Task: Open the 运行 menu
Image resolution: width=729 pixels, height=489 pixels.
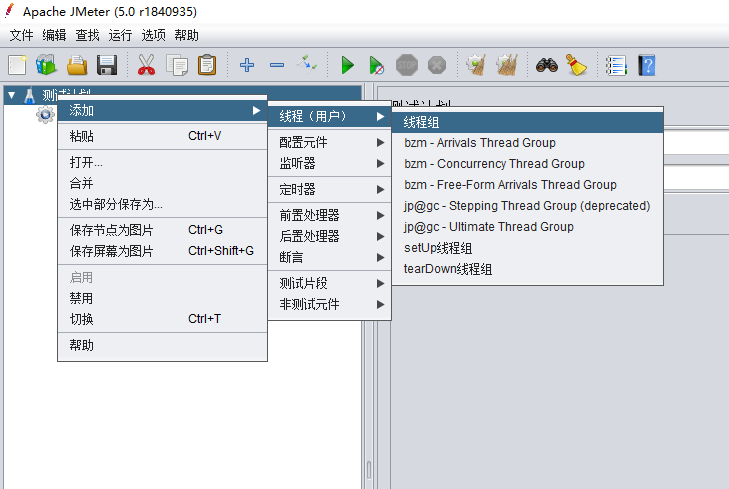Action: [x=120, y=35]
